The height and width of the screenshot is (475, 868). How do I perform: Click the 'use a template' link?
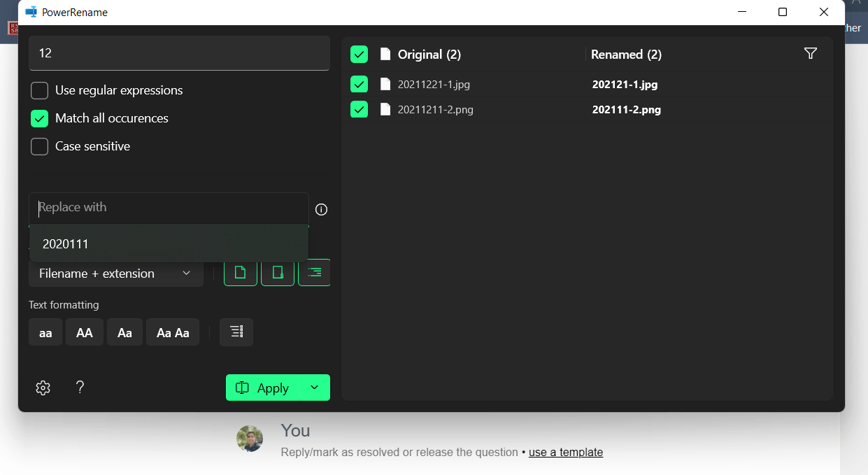(x=566, y=452)
